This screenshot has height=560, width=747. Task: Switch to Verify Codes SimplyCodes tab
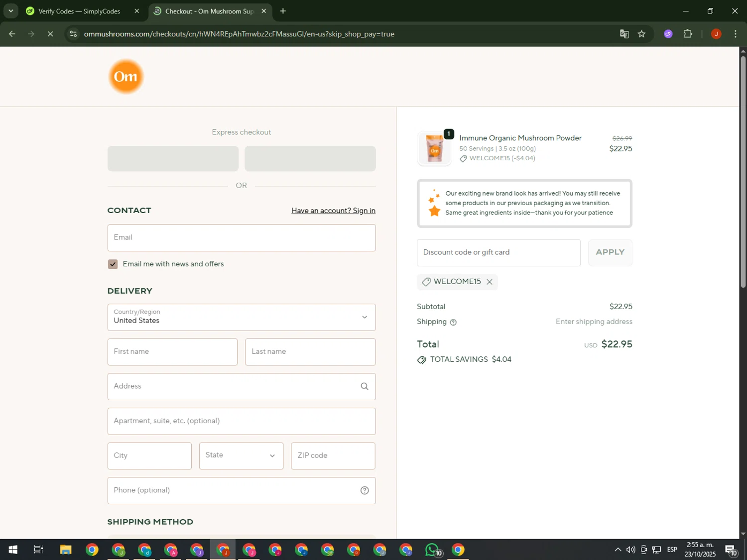[x=80, y=11]
